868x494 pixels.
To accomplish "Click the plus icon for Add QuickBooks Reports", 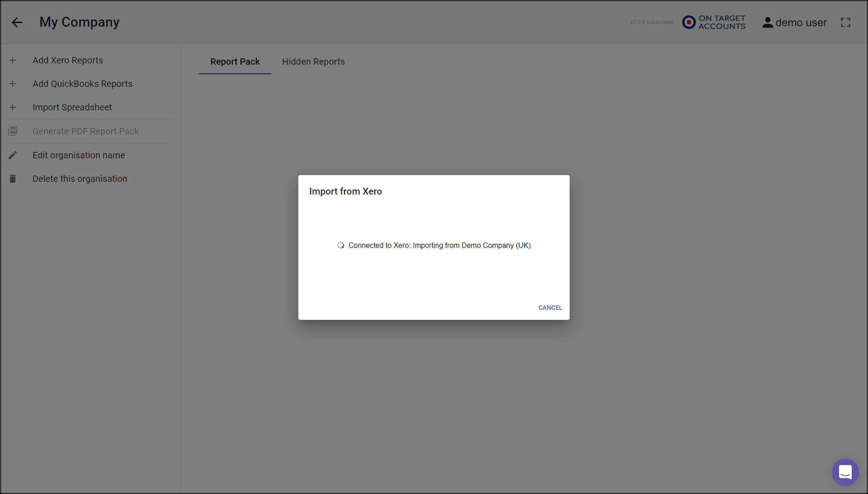I will point(13,84).
